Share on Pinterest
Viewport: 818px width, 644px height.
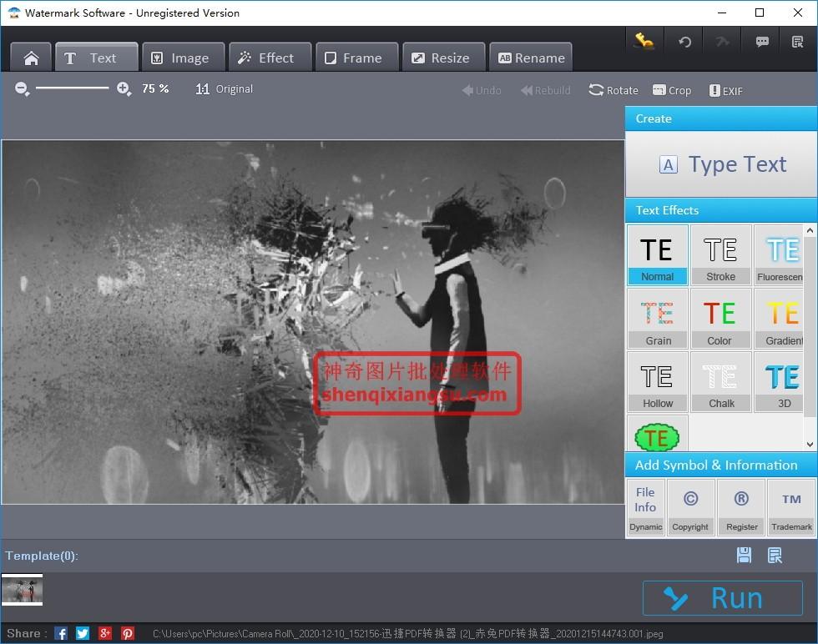(x=127, y=633)
